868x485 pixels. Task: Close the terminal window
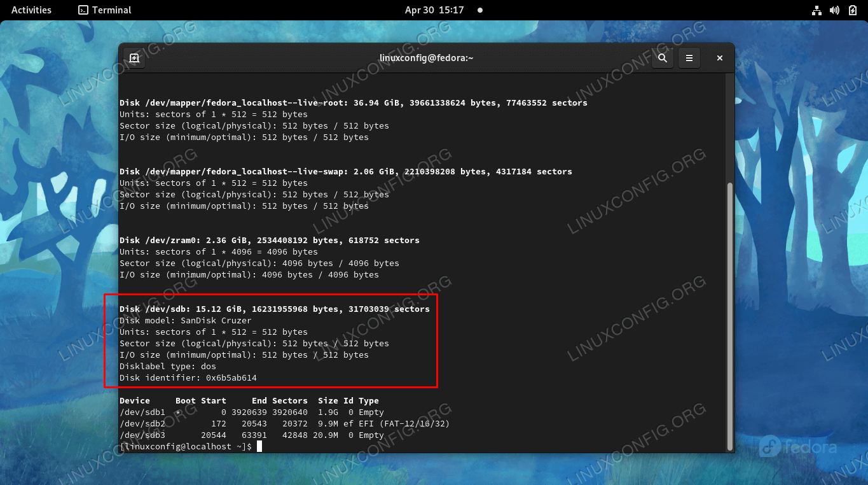720,58
